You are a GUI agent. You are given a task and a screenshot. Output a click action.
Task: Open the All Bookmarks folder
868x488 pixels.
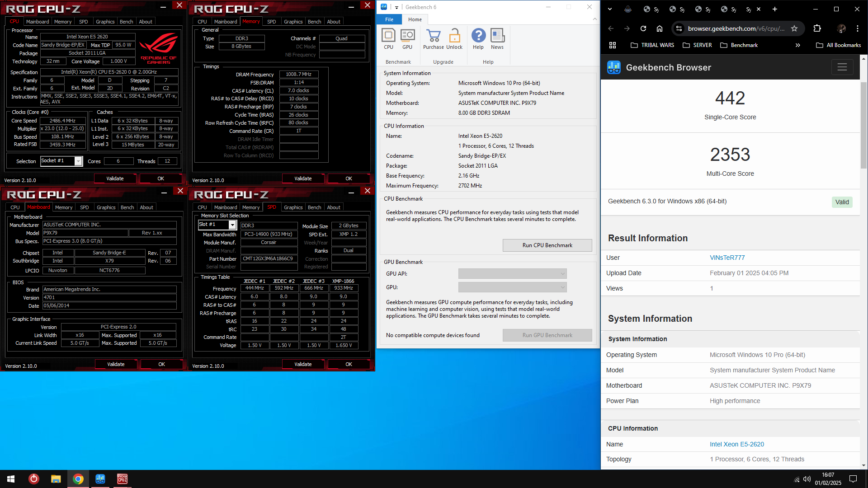coord(839,45)
